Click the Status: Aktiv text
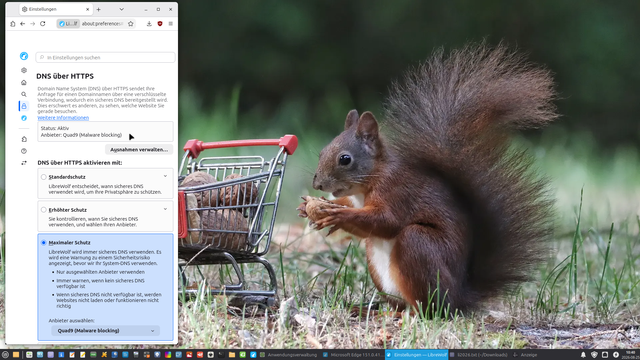 pyautogui.click(x=55, y=128)
